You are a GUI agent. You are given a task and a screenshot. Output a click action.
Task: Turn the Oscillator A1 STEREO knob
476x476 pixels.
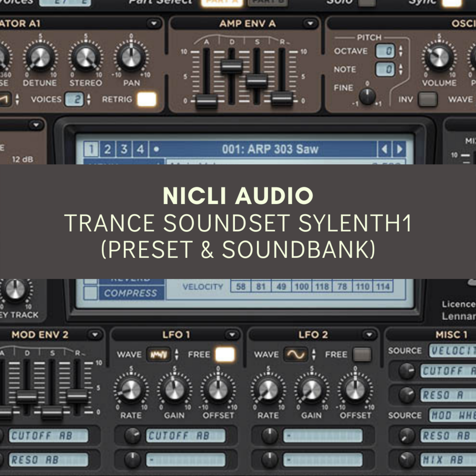[86, 57]
